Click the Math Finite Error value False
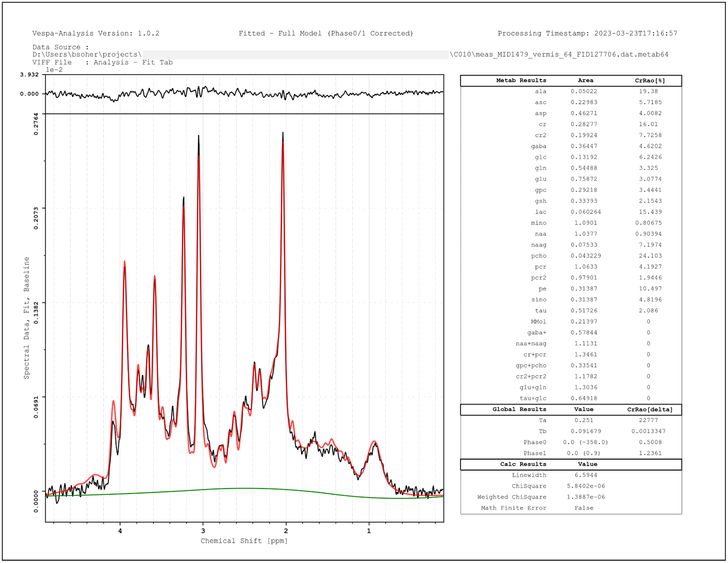728x563 pixels. (584, 508)
